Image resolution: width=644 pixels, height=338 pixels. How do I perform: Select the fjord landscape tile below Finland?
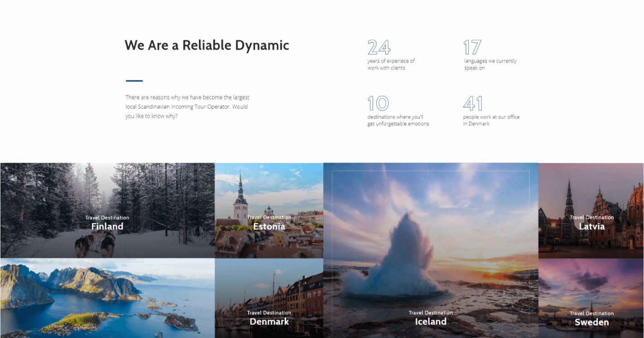tap(107, 299)
